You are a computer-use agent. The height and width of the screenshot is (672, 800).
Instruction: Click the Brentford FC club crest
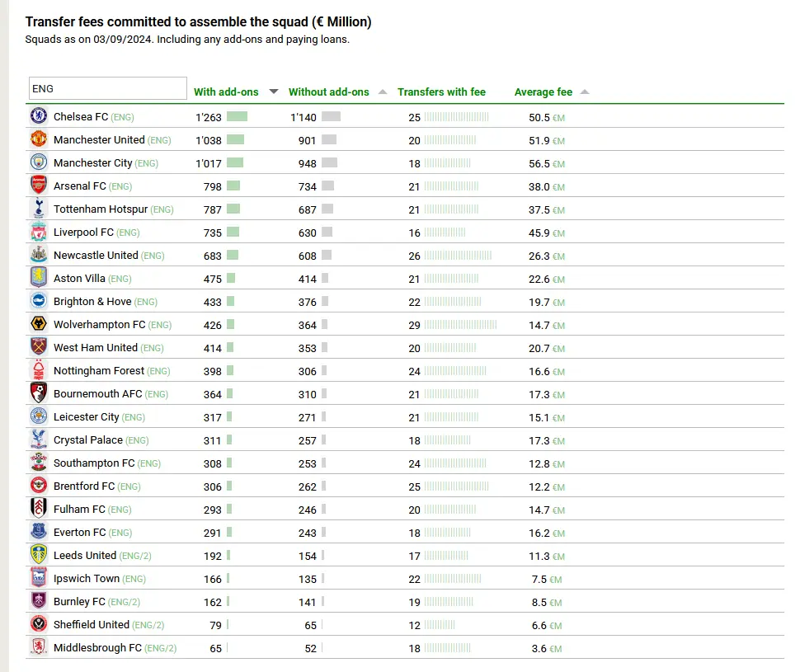pyautogui.click(x=38, y=485)
